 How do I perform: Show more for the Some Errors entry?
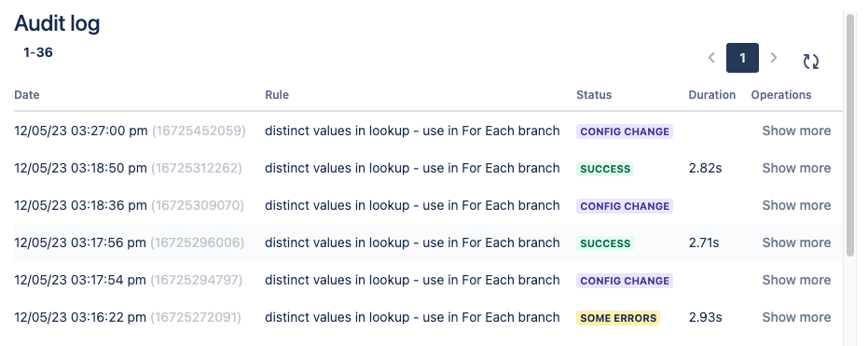tap(796, 317)
